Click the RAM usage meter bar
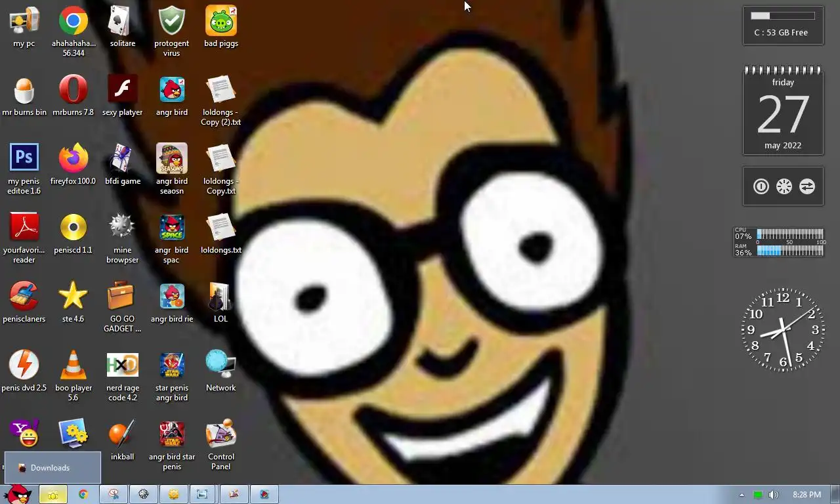This screenshot has width=840, height=504. coord(789,251)
